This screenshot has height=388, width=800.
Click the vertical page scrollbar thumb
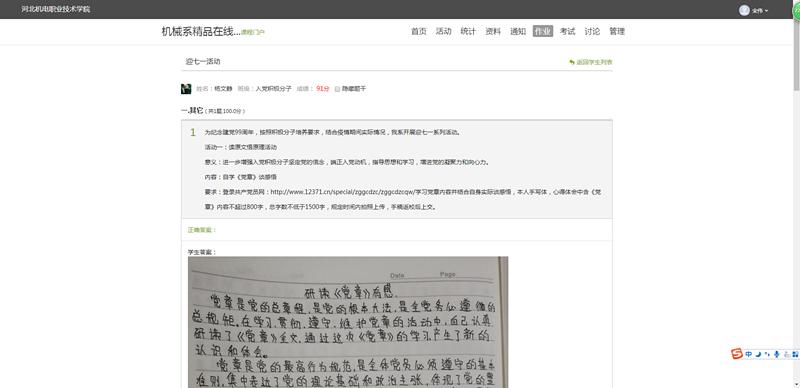click(796, 56)
